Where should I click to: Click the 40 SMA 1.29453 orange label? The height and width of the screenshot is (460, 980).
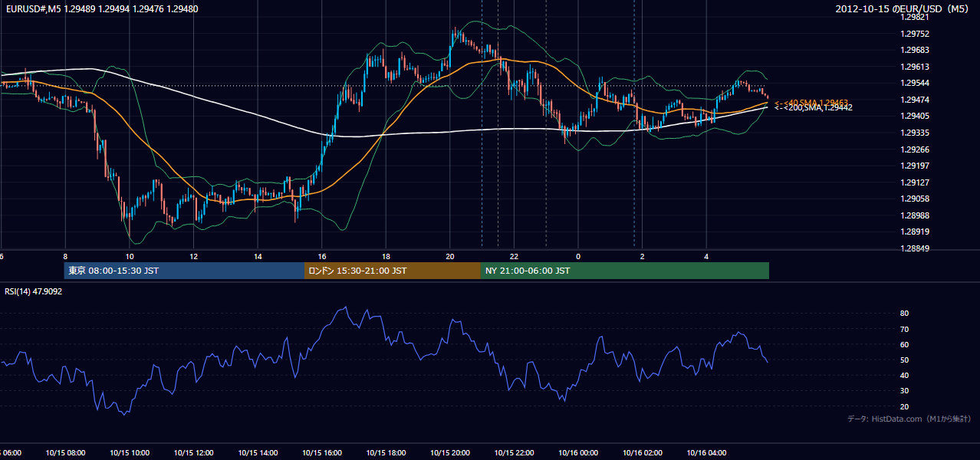[x=811, y=102]
